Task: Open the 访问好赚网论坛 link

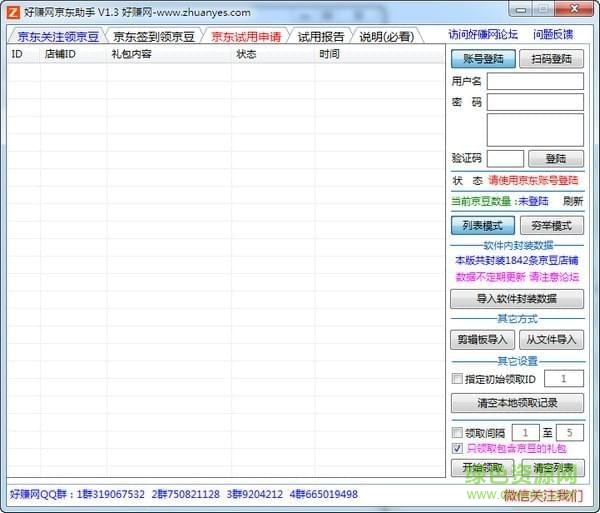Action: pyautogui.click(x=483, y=35)
